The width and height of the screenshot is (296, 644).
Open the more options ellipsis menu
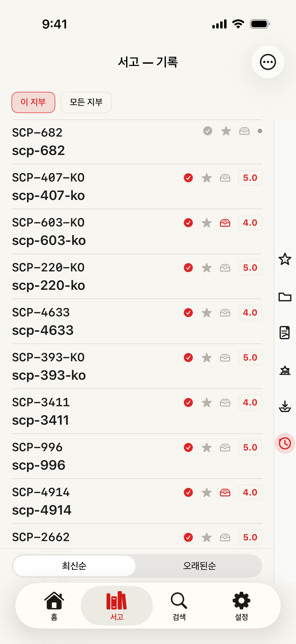pyautogui.click(x=268, y=62)
